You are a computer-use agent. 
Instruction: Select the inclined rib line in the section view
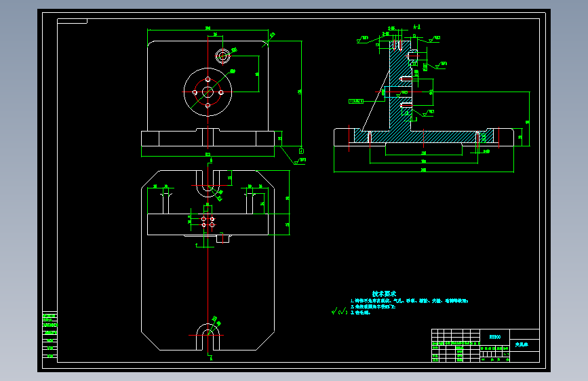pyautogui.click(x=375, y=100)
